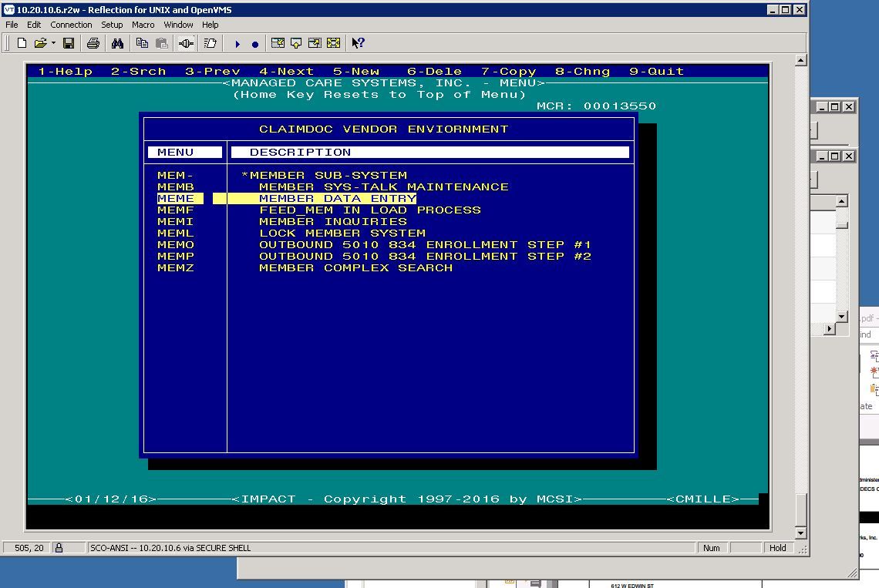This screenshot has height=588, width=879.
Task: Click the New document toolbar icon
Action: pyautogui.click(x=22, y=43)
